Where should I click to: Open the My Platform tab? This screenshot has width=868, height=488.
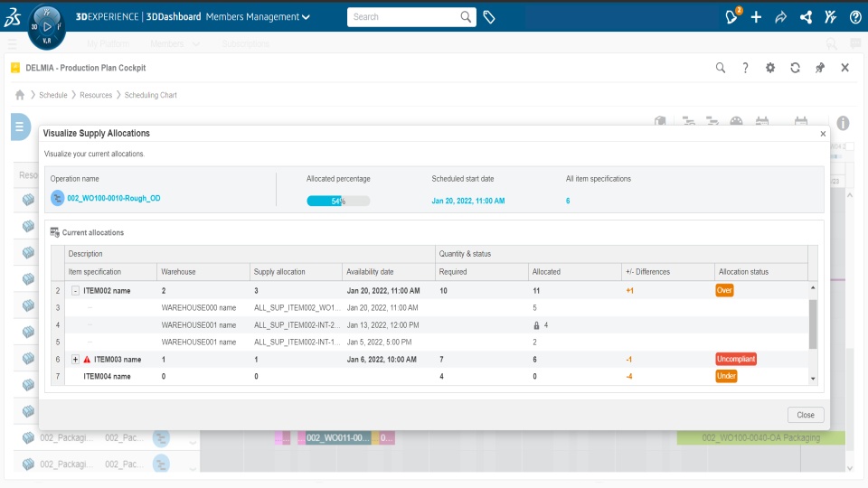pos(108,43)
